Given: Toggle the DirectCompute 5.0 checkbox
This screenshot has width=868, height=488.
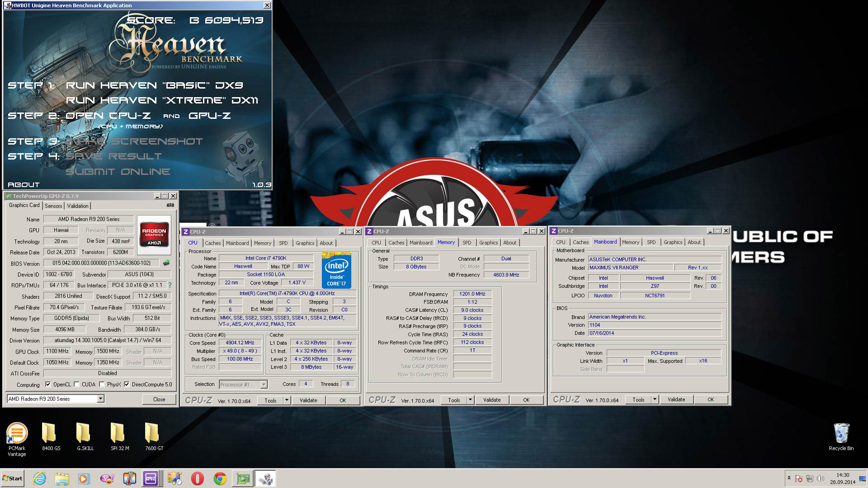Looking at the screenshot, I should coord(127,385).
